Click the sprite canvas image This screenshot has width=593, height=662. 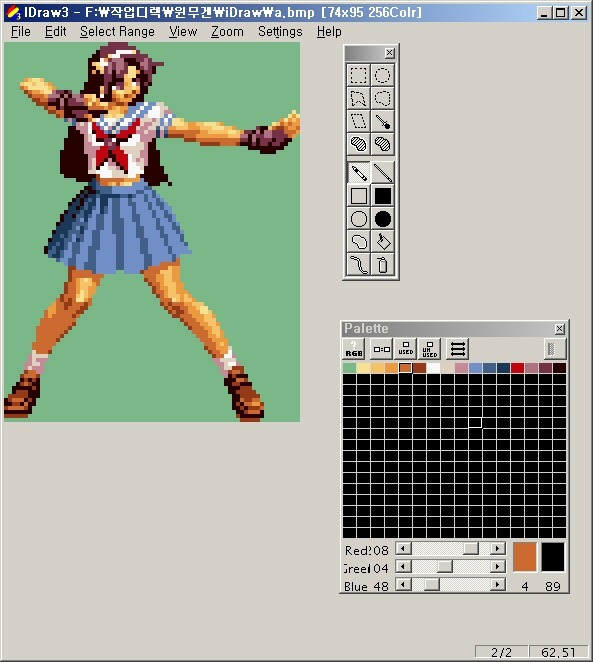point(152,232)
